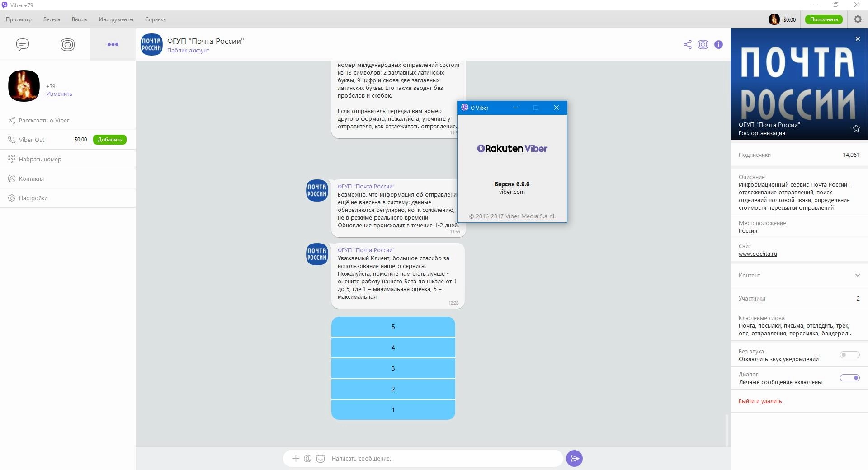
Task: Open the Участники row
Action: click(799, 298)
